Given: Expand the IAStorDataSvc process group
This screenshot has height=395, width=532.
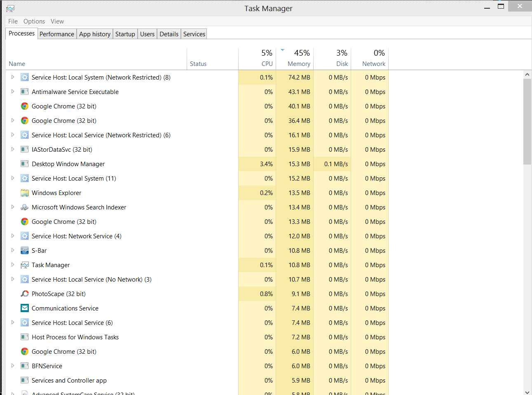Looking at the screenshot, I should coord(13,149).
